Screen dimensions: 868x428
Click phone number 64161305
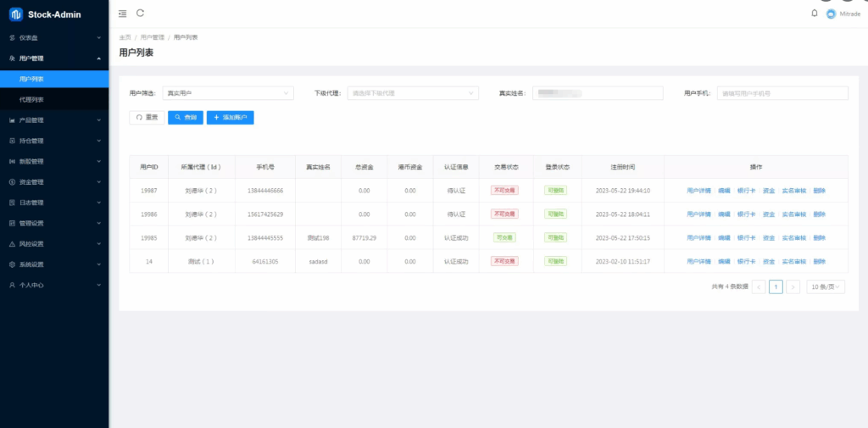265,261
